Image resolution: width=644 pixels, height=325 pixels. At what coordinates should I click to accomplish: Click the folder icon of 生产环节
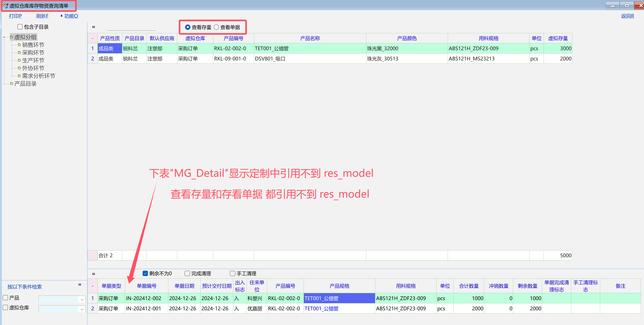[x=19, y=60]
